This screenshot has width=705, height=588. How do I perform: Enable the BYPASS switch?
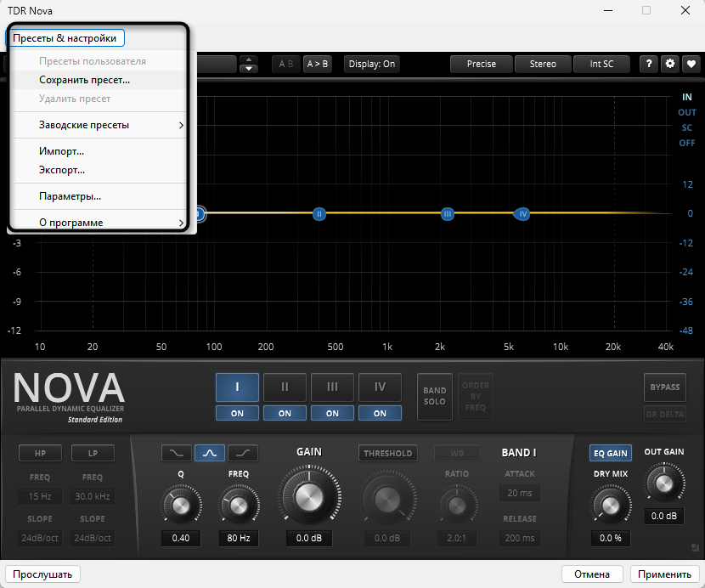coord(664,387)
